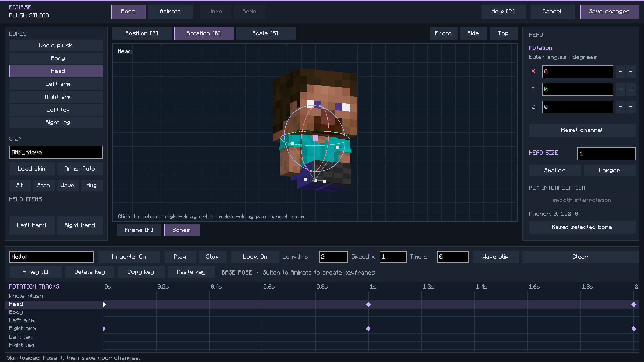The width and height of the screenshot is (644, 362).
Task: Click Paste key button
Action: [191, 272]
